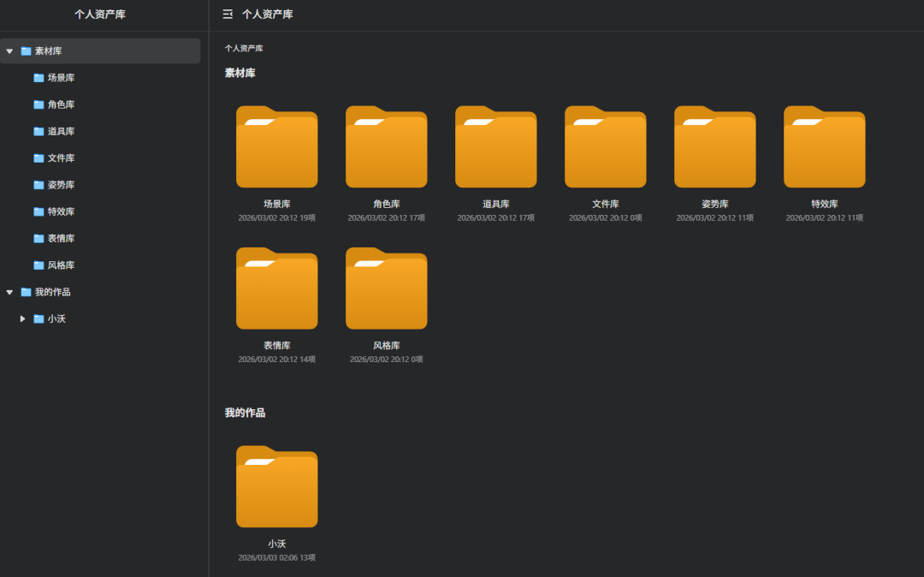
Task: Click the date text showing 19项
Action: [277, 218]
